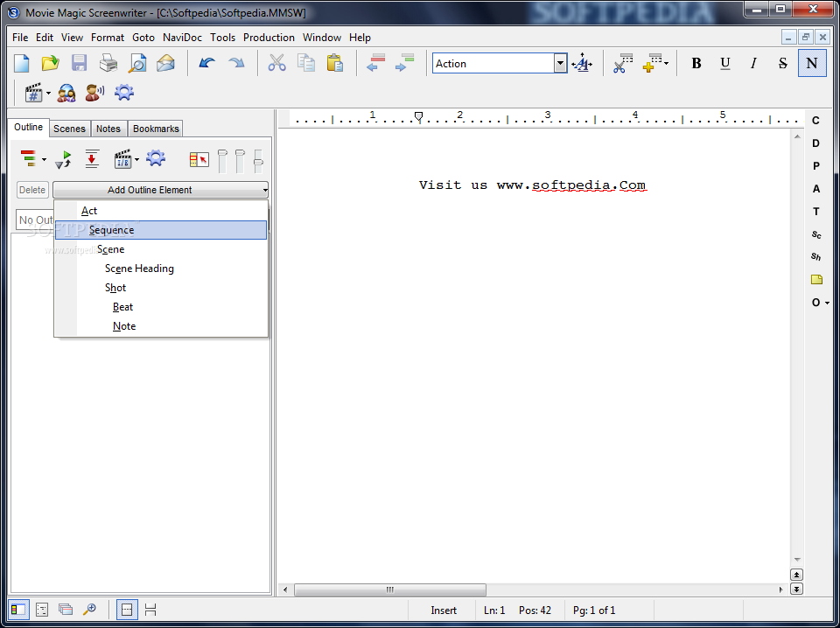Click the page-down button below vertical scrollbar
Image resolution: width=840 pixels, height=628 pixels.
[x=796, y=589]
